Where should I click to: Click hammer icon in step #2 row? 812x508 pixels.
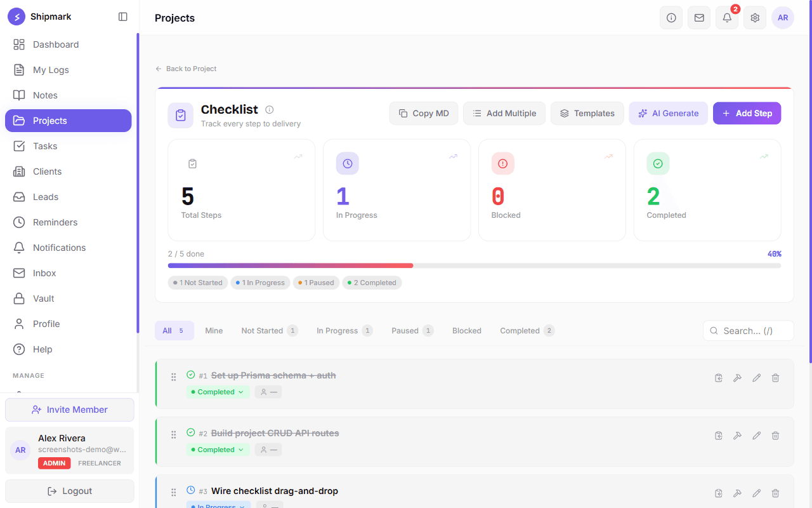click(737, 436)
